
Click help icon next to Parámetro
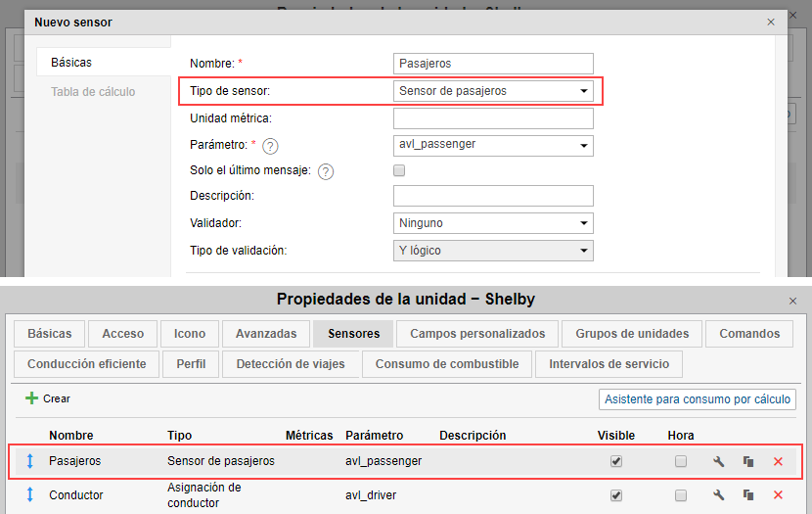[x=271, y=145]
